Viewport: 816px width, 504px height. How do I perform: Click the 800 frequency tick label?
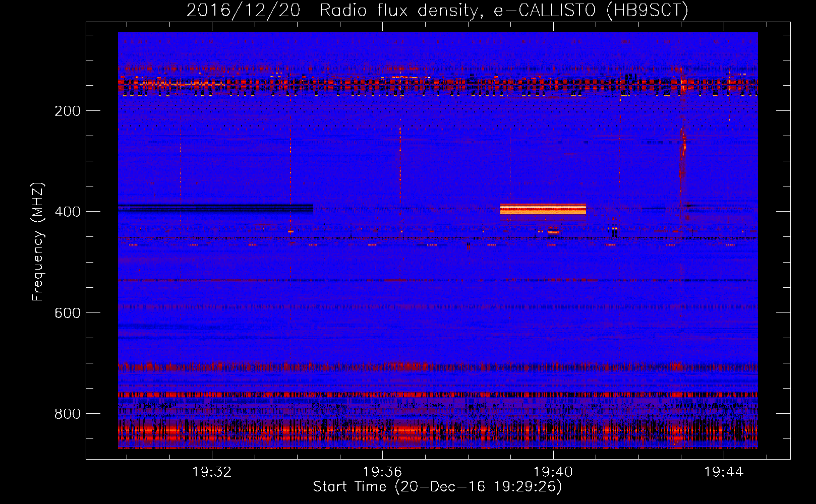tap(68, 414)
